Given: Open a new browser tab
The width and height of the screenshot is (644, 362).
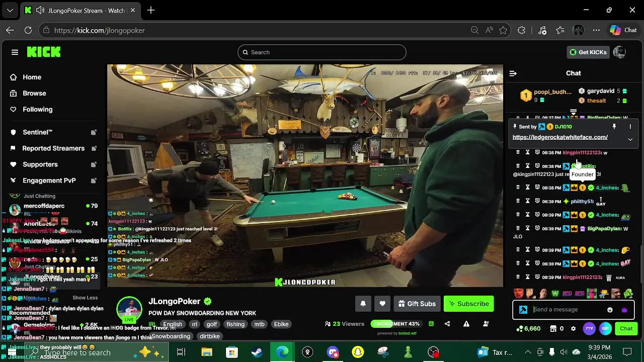Looking at the screenshot, I should tap(151, 10).
